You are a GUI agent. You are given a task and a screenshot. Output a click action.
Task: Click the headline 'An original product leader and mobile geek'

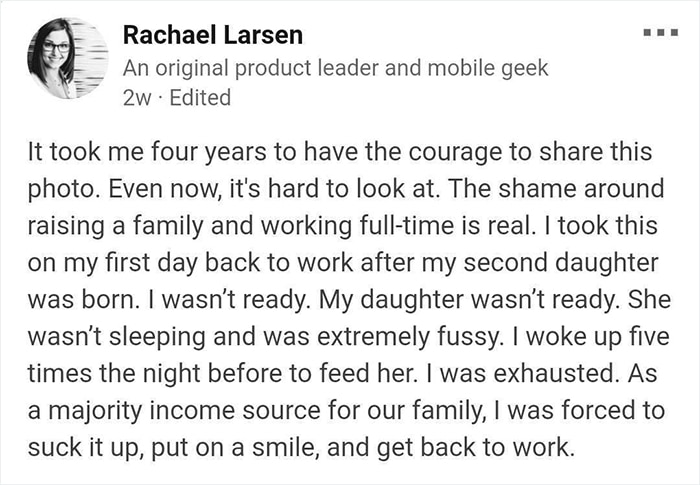coord(335,68)
